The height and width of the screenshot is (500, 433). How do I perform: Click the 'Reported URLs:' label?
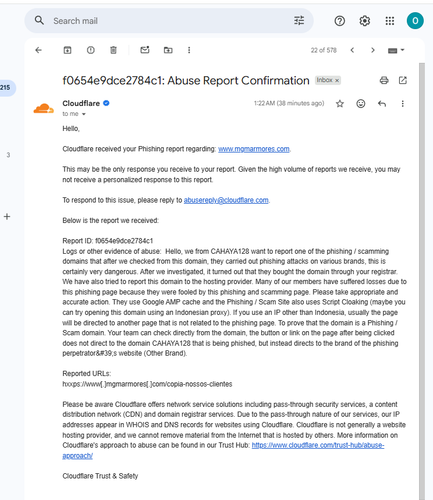[x=87, y=373]
